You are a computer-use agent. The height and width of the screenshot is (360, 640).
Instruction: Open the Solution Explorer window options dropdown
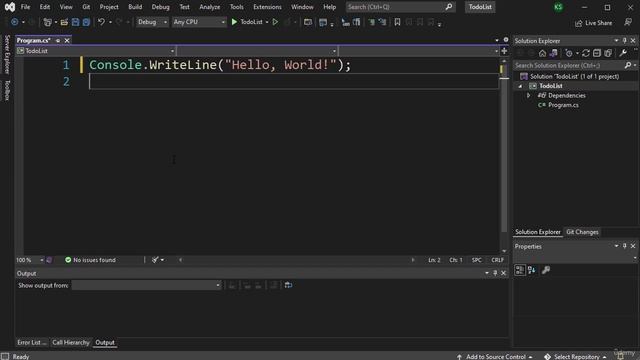coord(616,41)
